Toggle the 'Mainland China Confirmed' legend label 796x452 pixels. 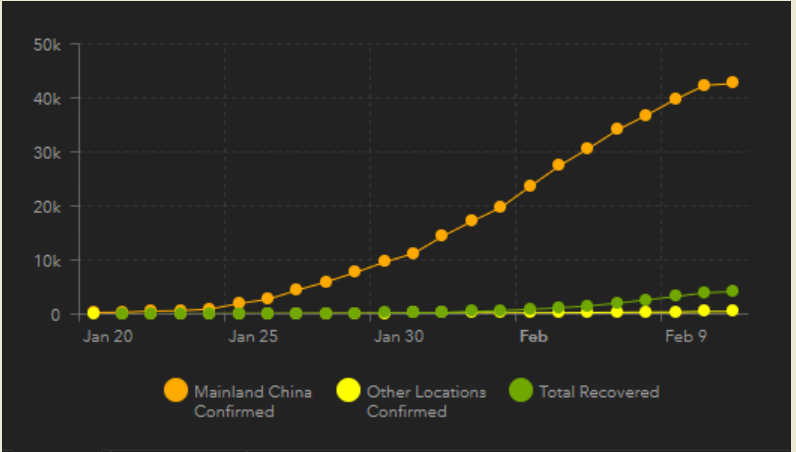coord(253,401)
